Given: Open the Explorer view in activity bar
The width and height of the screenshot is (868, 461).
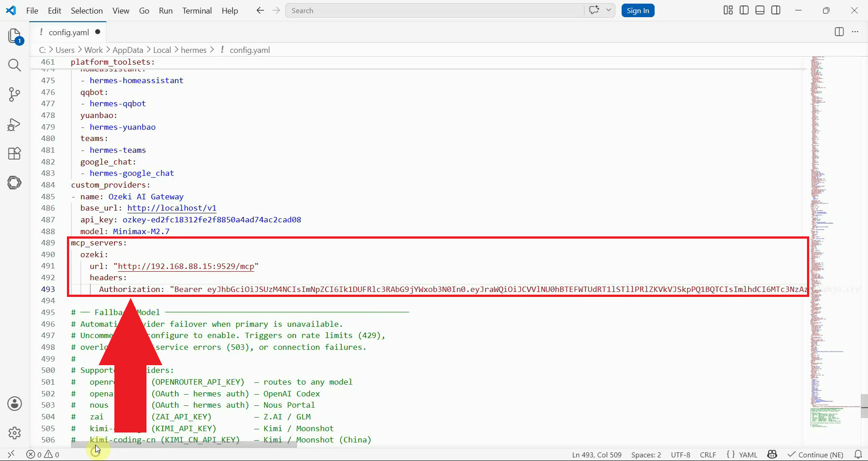Looking at the screenshot, I should point(14,36).
